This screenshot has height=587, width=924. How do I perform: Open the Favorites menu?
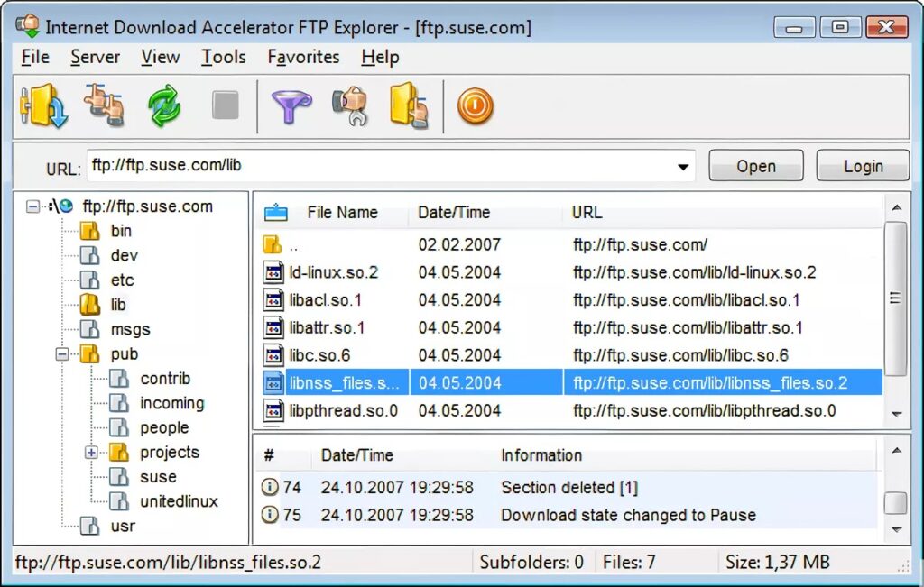303,57
